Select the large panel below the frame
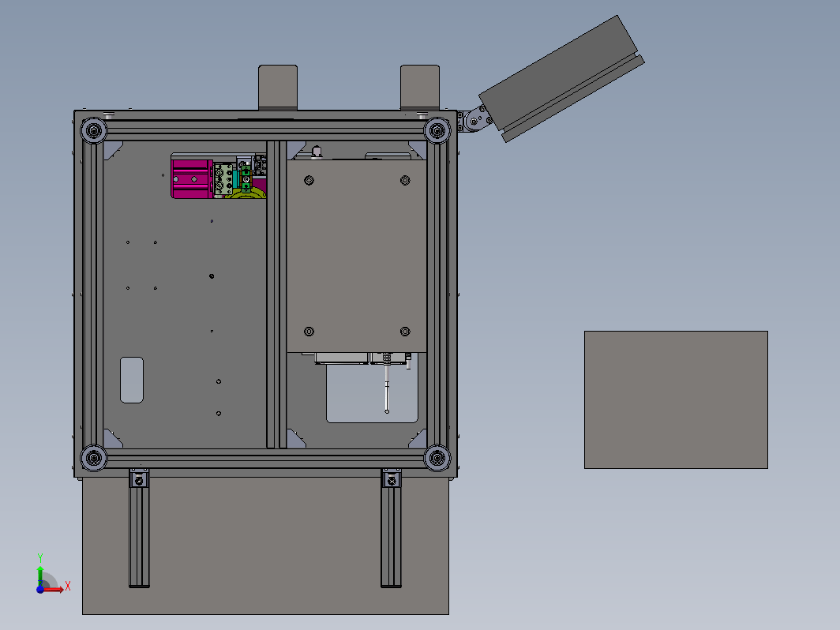Screen dimensions: 840x630 point(265,546)
